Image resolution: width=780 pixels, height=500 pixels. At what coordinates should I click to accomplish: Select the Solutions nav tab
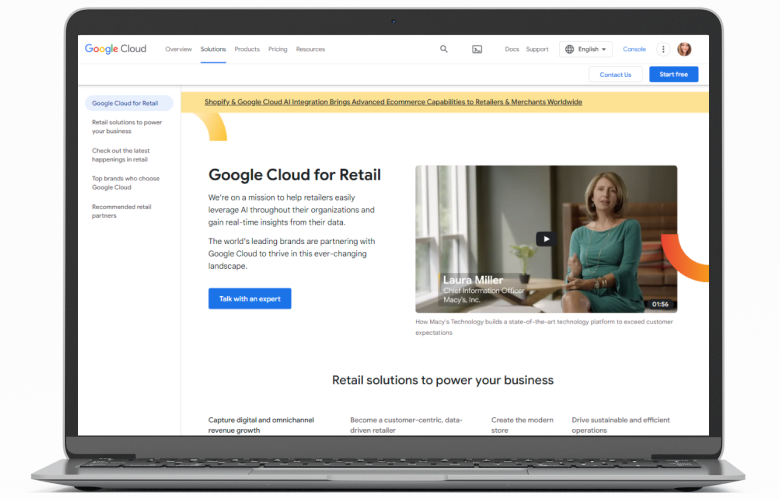click(x=213, y=49)
